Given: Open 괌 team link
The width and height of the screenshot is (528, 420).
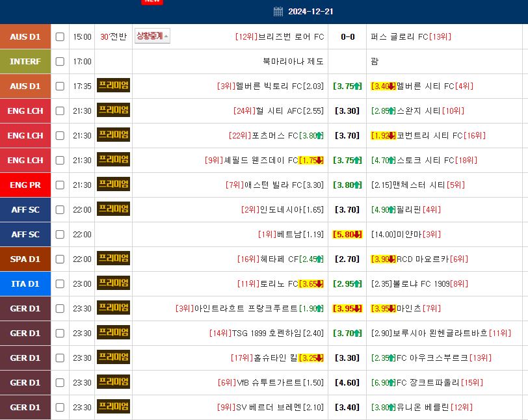Looking at the screenshot, I should [x=375, y=61].
